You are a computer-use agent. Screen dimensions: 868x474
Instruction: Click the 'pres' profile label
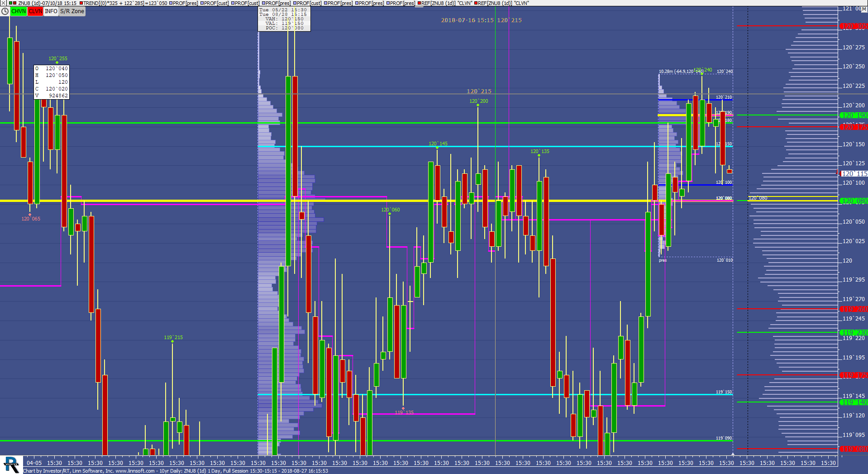[663, 260]
